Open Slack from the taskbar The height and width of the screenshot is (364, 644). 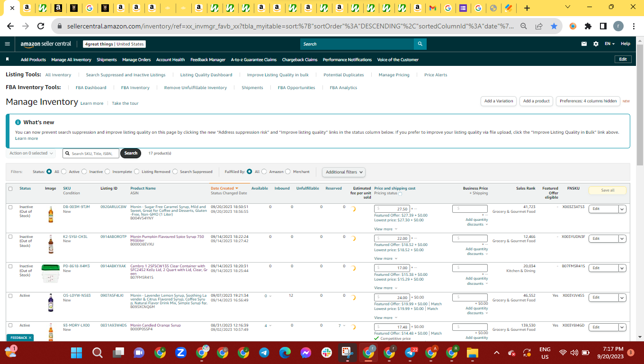[x=327, y=353]
